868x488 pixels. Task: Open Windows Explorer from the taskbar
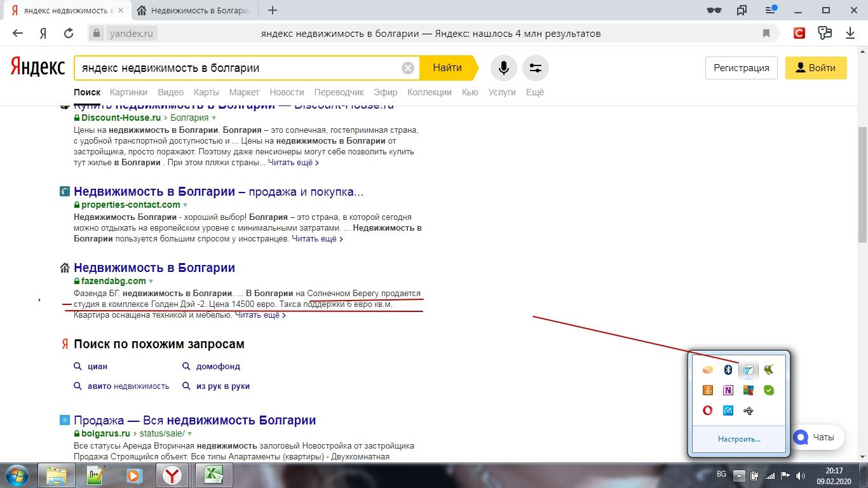tap(57, 475)
